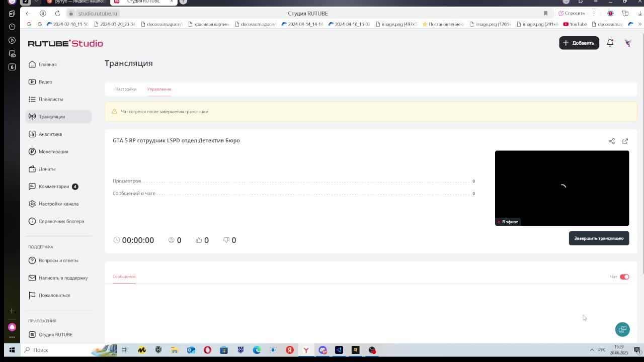Click the viewers count icon

[x=171, y=240]
